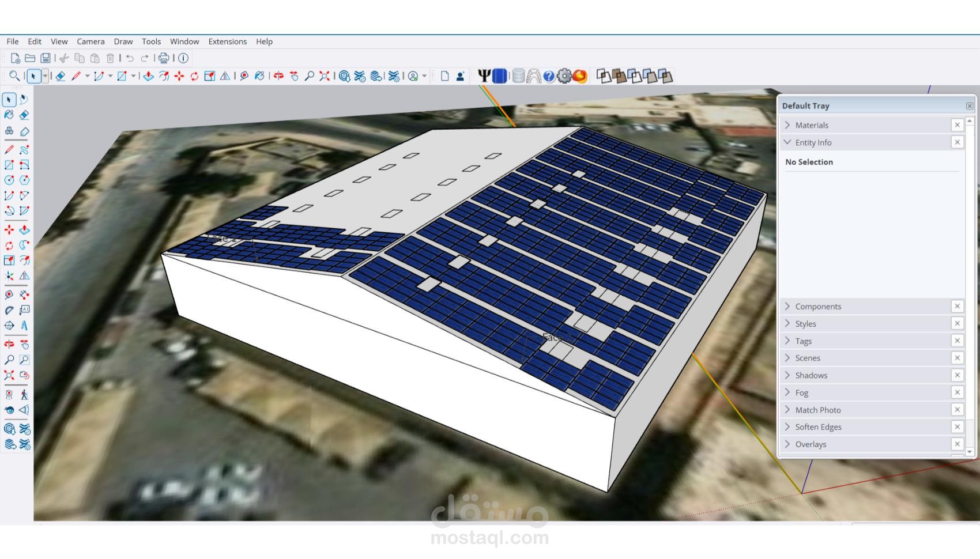Click the Redo arrow icon
Image resolution: width=980 pixels, height=559 pixels.
point(145,58)
